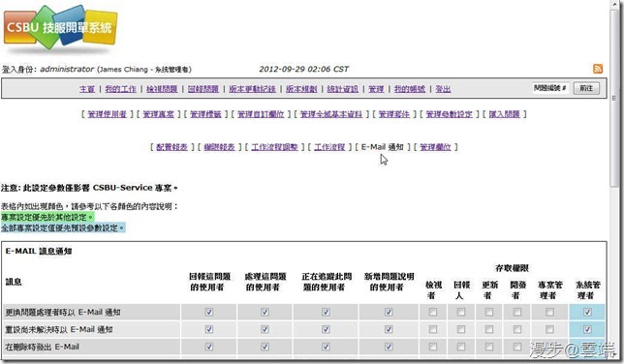Open the 匯入問題 link
Image resolution: width=624 pixels, height=364 pixels.
coord(504,114)
